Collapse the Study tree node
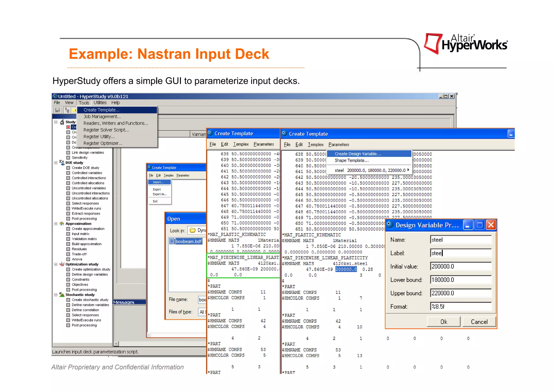This screenshot has width=555, height=392. click(x=56, y=122)
